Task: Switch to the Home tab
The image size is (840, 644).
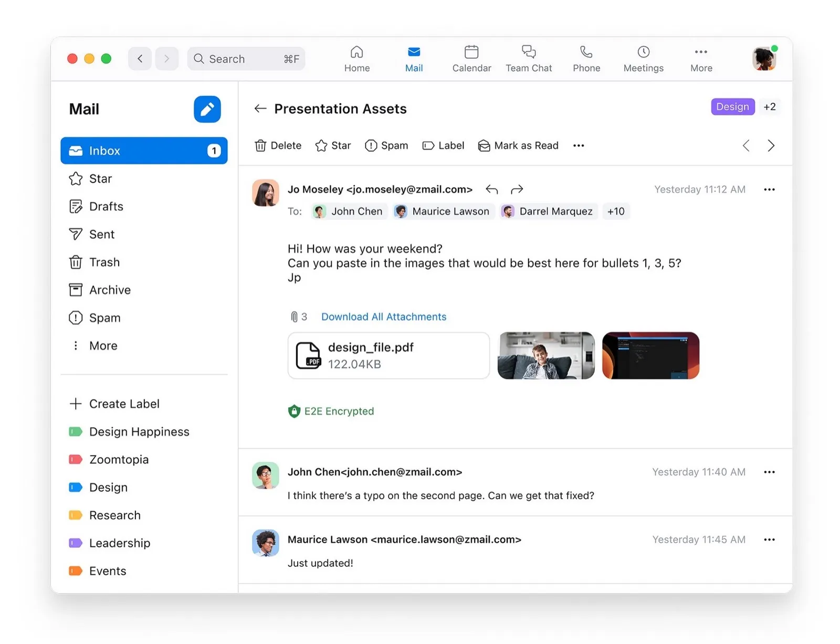Action: (356, 58)
